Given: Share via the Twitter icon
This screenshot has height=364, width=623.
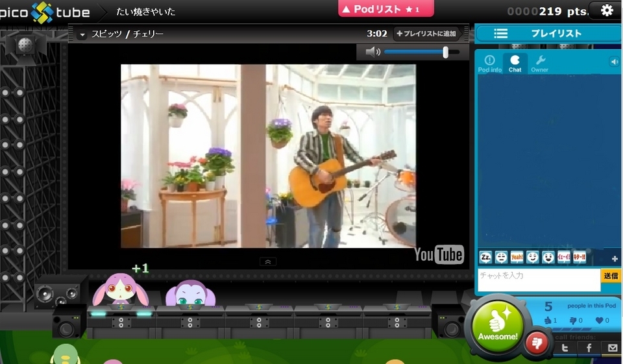Looking at the screenshot, I should coord(565,348).
